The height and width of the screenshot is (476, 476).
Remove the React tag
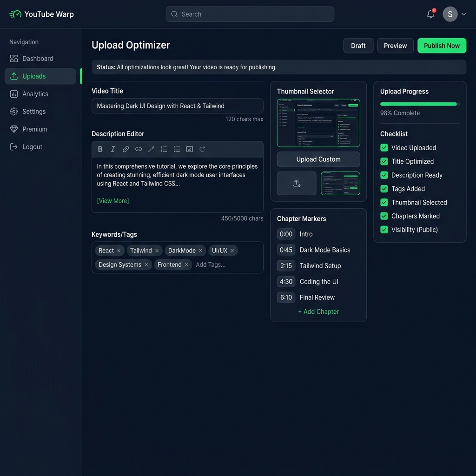coord(119,251)
